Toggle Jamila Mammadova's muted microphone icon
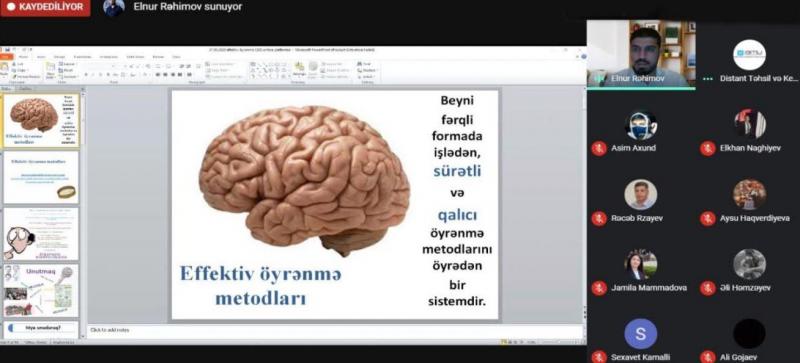This screenshot has width=800, height=363. (599, 288)
